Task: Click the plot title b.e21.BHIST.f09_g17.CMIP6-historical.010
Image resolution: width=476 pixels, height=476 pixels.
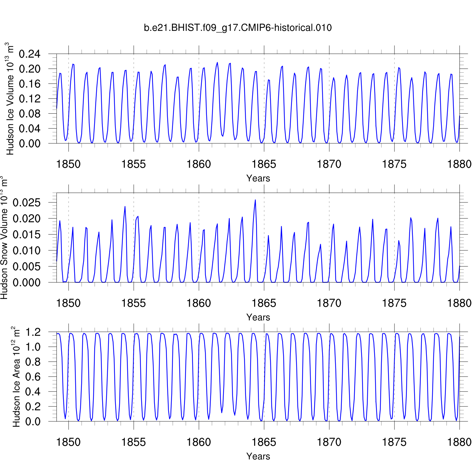Action: pos(238,28)
